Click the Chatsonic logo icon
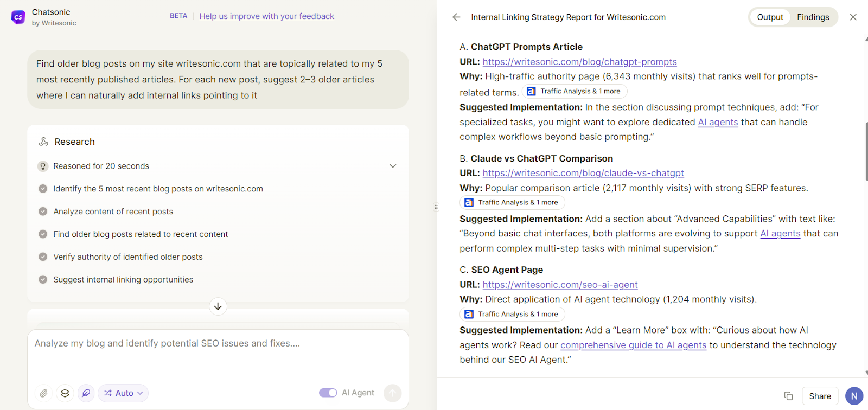Screen dimensions: 868x410 point(18,17)
